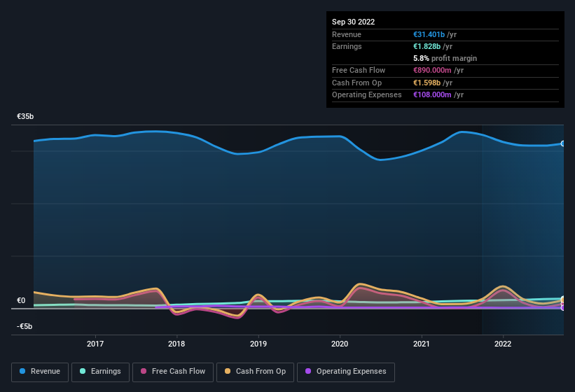The width and height of the screenshot is (575, 392).
Task: Toggle the Cash From Op legend button
Action: click(x=255, y=372)
